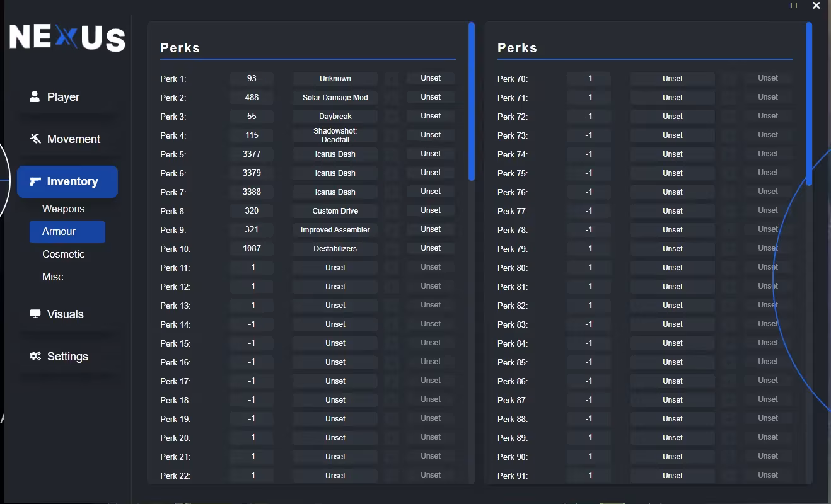831x504 pixels.
Task: Click the Perk 8 value field 320
Action: tap(252, 210)
